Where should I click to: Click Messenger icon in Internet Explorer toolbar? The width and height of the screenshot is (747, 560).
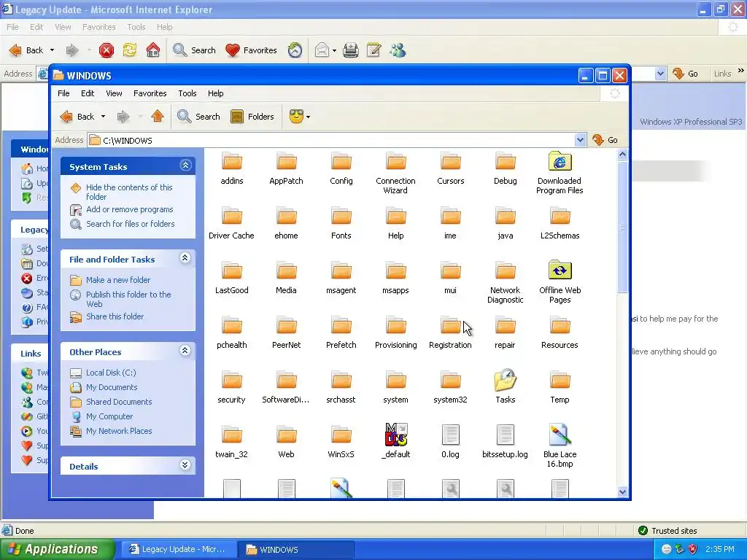tap(398, 50)
